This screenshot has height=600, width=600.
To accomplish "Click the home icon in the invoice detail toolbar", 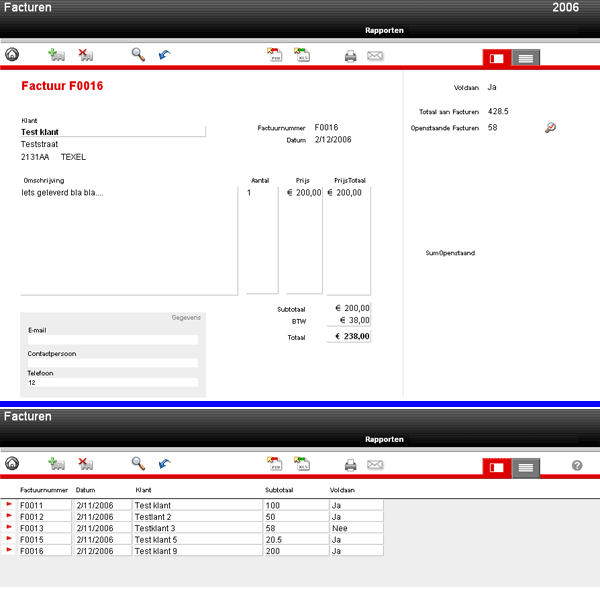I will click(x=12, y=55).
